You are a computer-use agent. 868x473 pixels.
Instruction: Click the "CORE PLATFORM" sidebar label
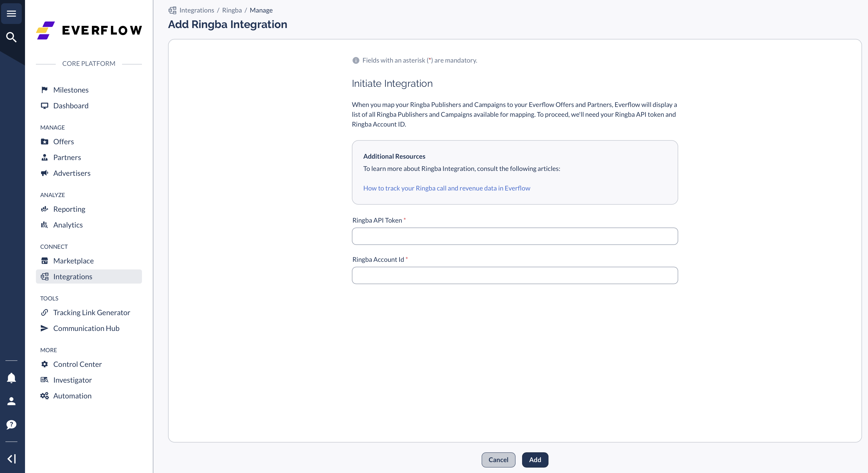tap(89, 63)
